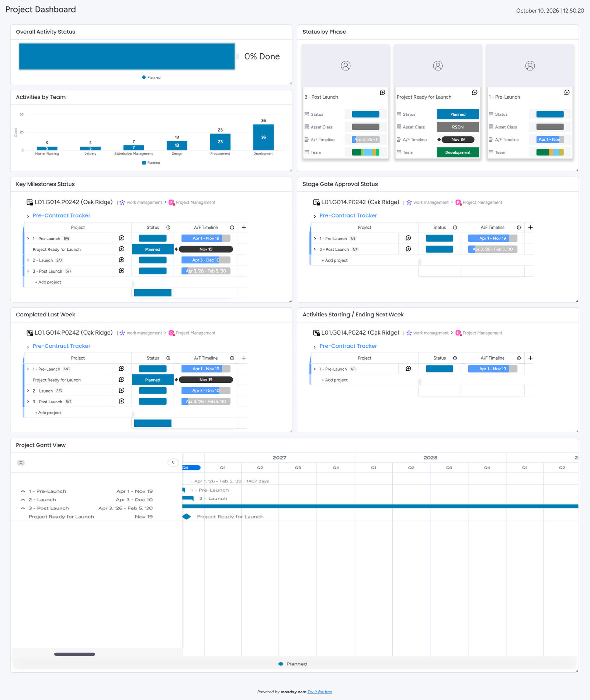This screenshot has width=590, height=700.
Task: Click Status column info icon in Key Milestones
Action: [168, 228]
